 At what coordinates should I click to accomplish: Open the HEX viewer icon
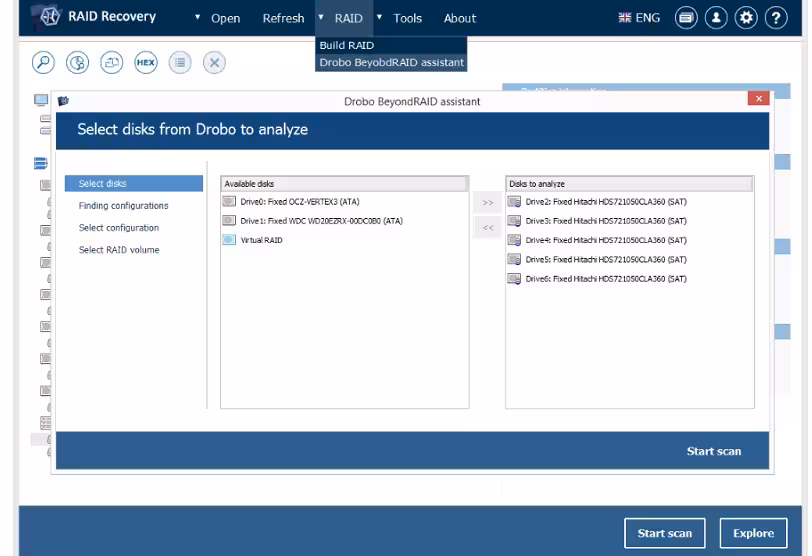(x=146, y=63)
